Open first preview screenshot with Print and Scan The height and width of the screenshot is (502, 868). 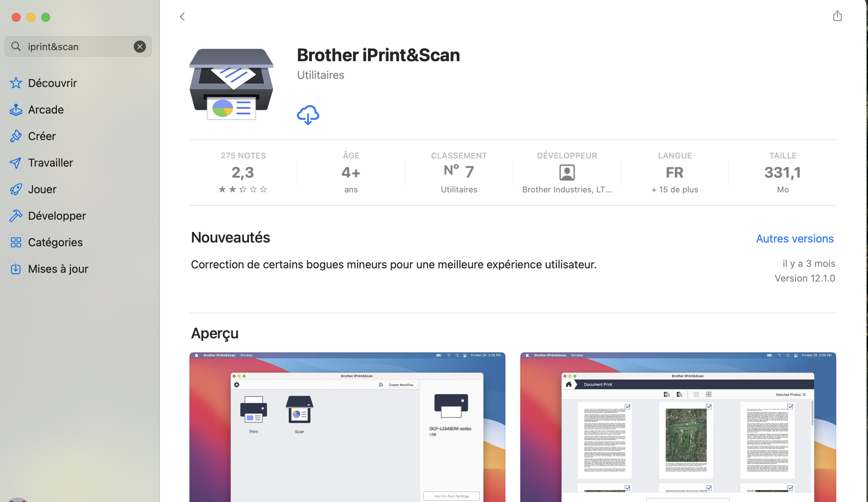tap(347, 427)
